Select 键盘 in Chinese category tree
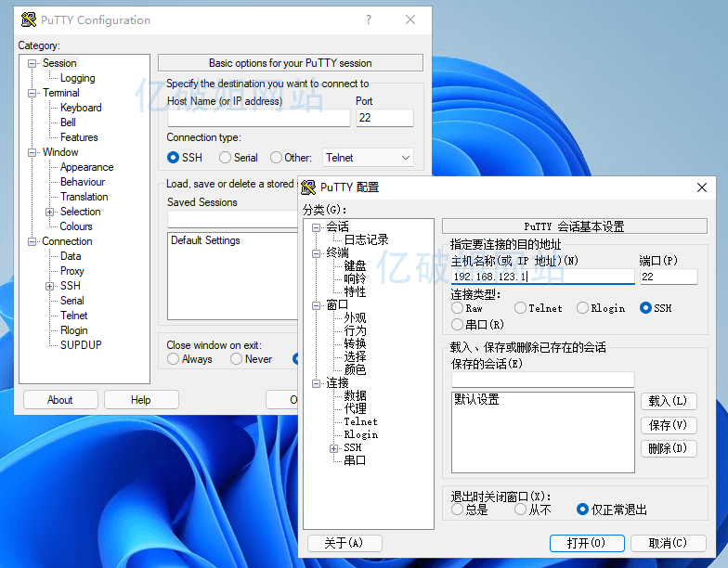Image resolution: width=728 pixels, height=568 pixels. pyautogui.click(x=355, y=266)
